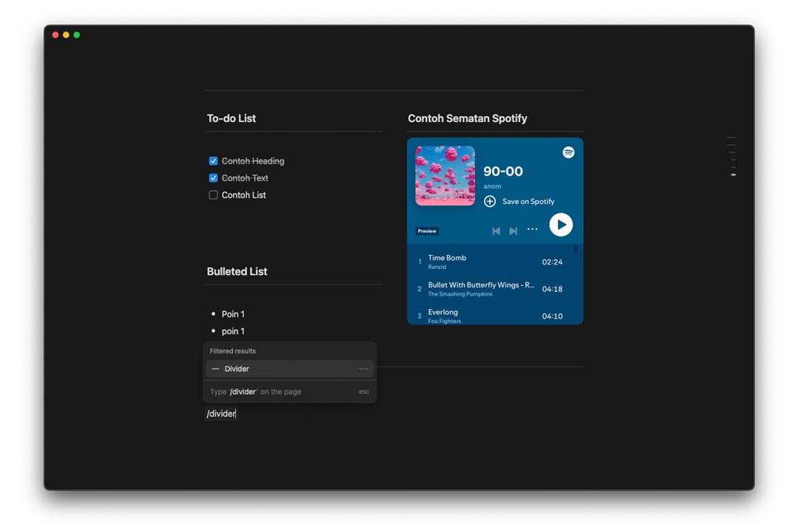Click artist name Rancid

(x=437, y=267)
